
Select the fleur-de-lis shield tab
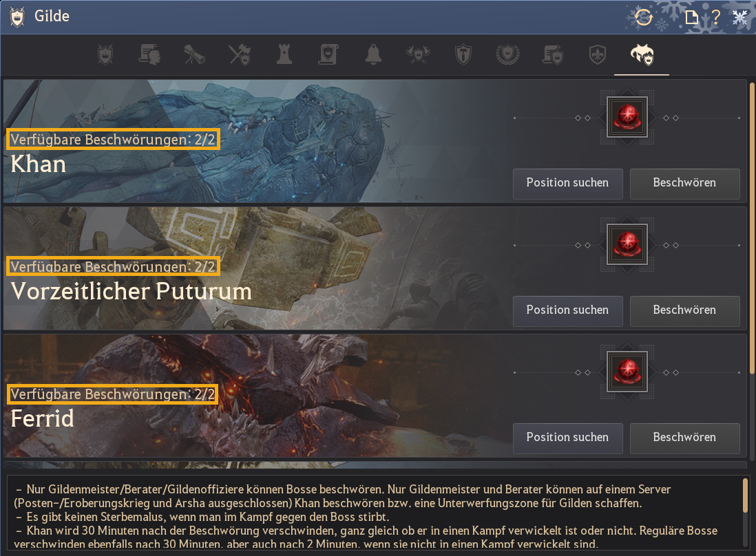pyautogui.click(x=598, y=54)
